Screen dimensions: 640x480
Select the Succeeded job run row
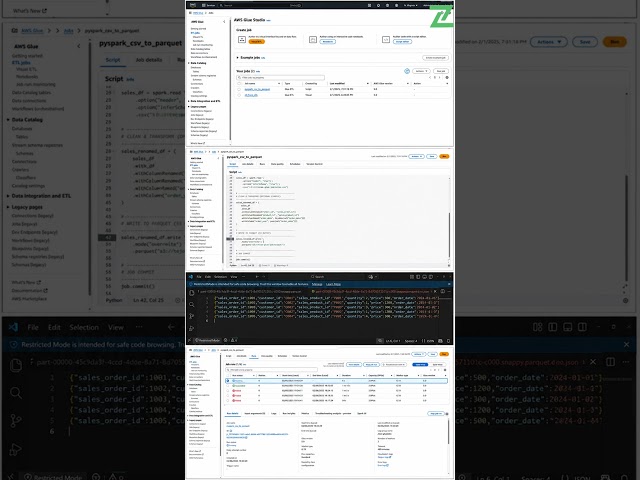point(336,386)
